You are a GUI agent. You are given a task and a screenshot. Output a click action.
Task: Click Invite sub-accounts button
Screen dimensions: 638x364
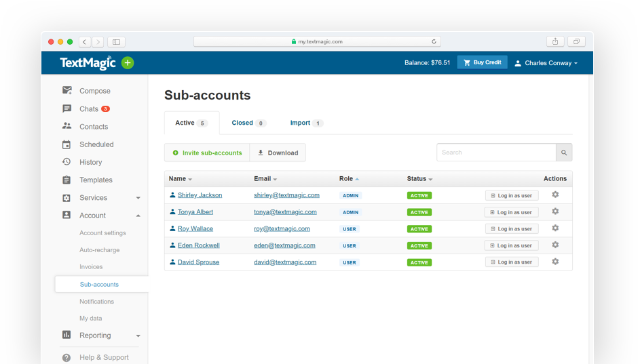point(207,153)
